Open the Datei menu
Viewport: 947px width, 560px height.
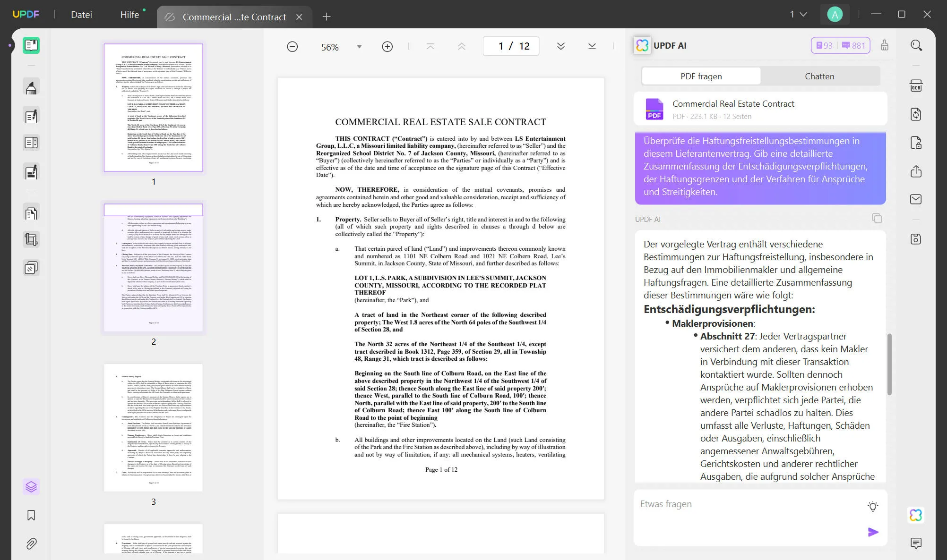pyautogui.click(x=81, y=15)
